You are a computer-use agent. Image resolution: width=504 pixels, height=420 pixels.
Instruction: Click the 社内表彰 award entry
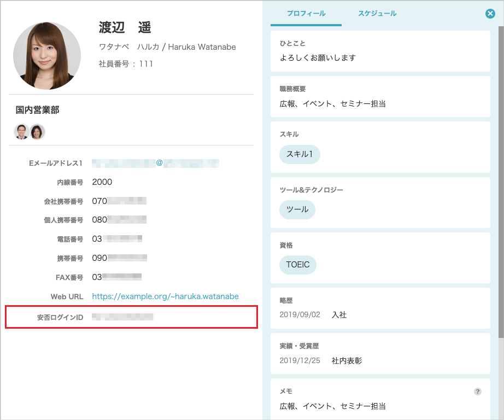tap(347, 361)
